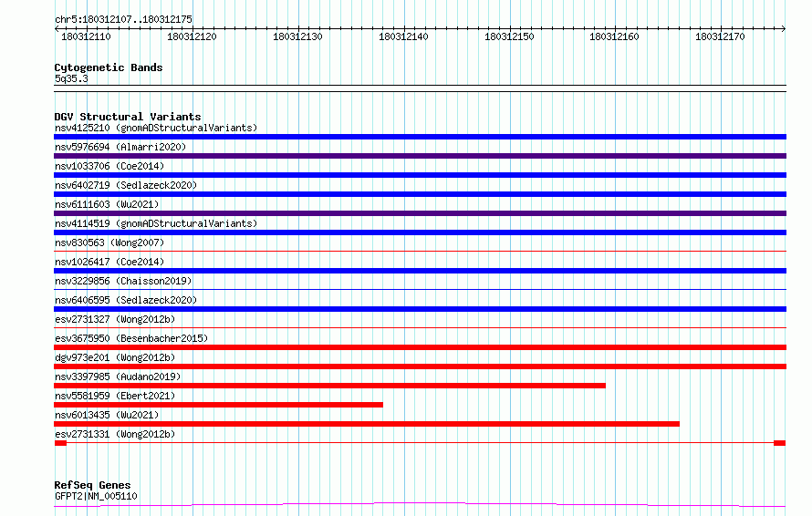Select the purple bar under nsv5976694

coord(420,156)
